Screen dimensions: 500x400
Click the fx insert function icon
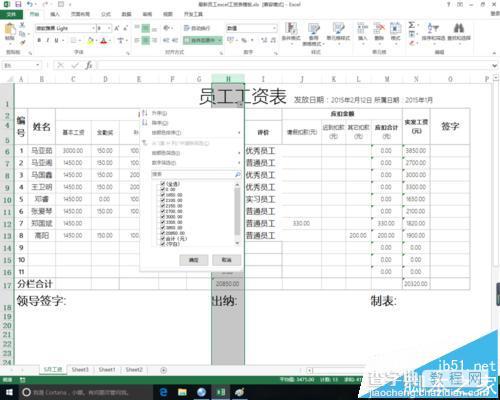click(89, 65)
